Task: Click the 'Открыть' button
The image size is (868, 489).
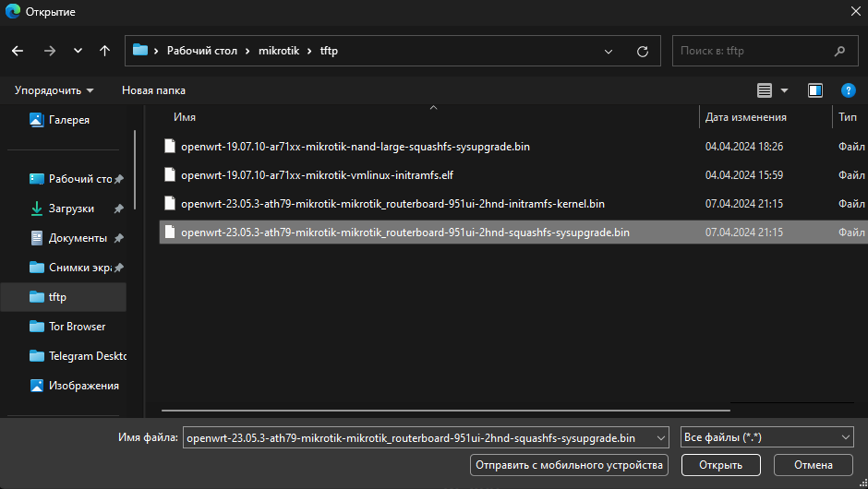Action: tap(721, 465)
